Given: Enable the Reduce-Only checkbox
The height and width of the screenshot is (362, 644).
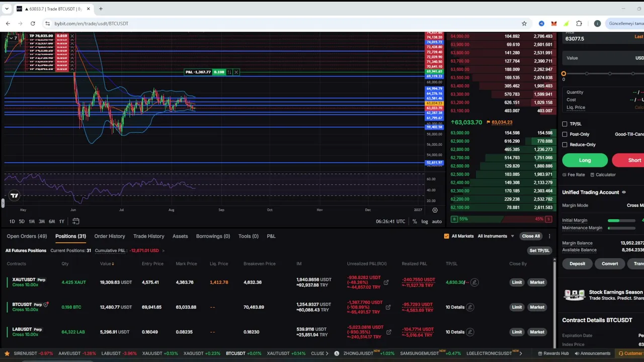Looking at the screenshot, I should 565,145.
